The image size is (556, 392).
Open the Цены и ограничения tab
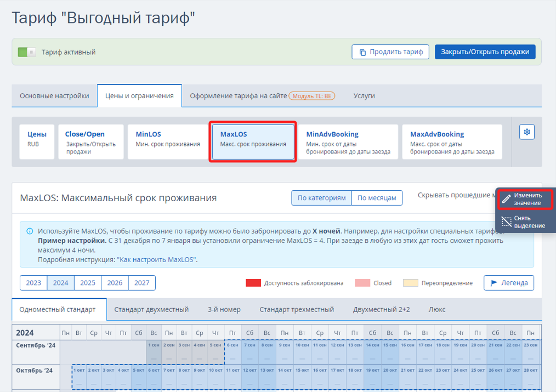tap(139, 96)
